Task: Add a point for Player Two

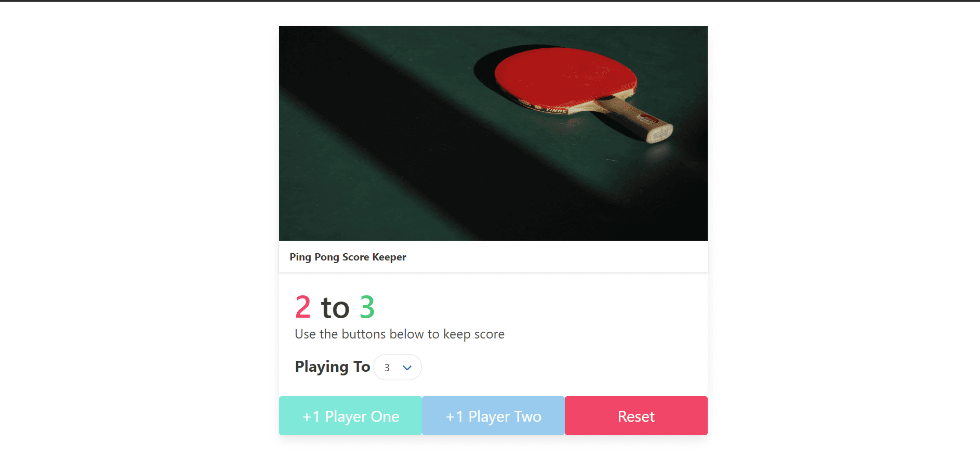Action: point(493,416)
